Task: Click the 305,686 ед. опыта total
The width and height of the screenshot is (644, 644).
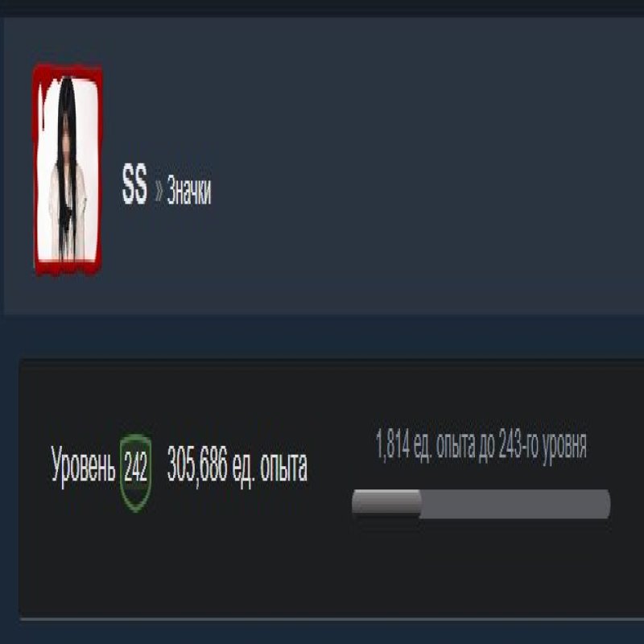Action: pyautogui.click(x=237, y=468)
